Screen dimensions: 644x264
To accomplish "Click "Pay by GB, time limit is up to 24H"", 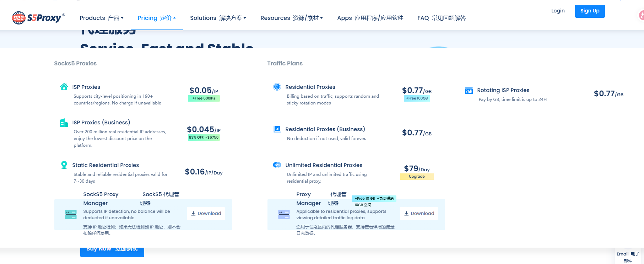I will point(513,99).
